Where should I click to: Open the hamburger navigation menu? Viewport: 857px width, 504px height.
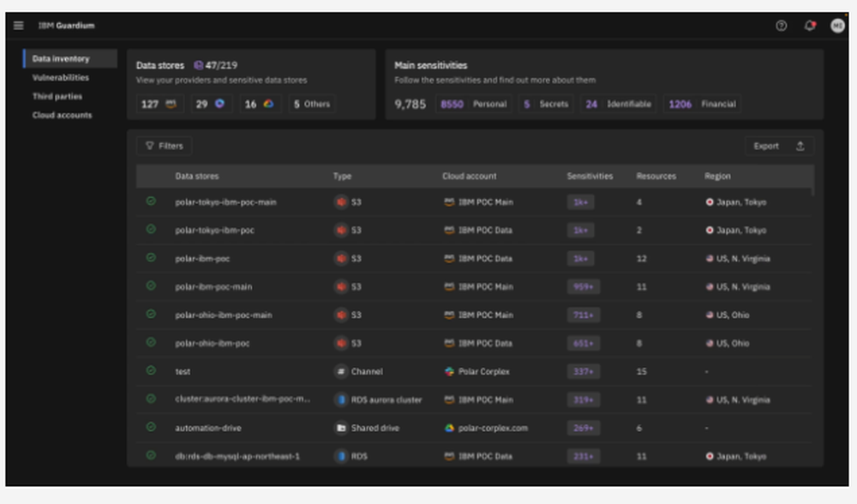point(19,26)
